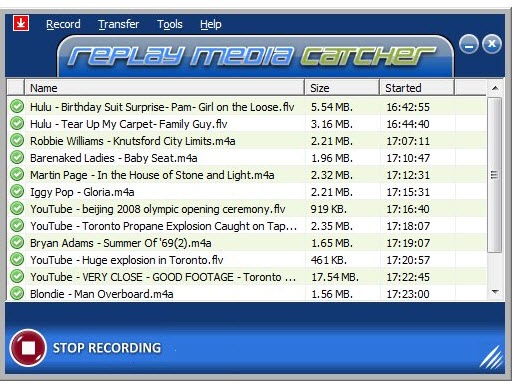Viewport: 514px width, 384px height.
Task: Click status icon for Blondie - Man Overboard.m4a
Action: click(x=17, y=293)
